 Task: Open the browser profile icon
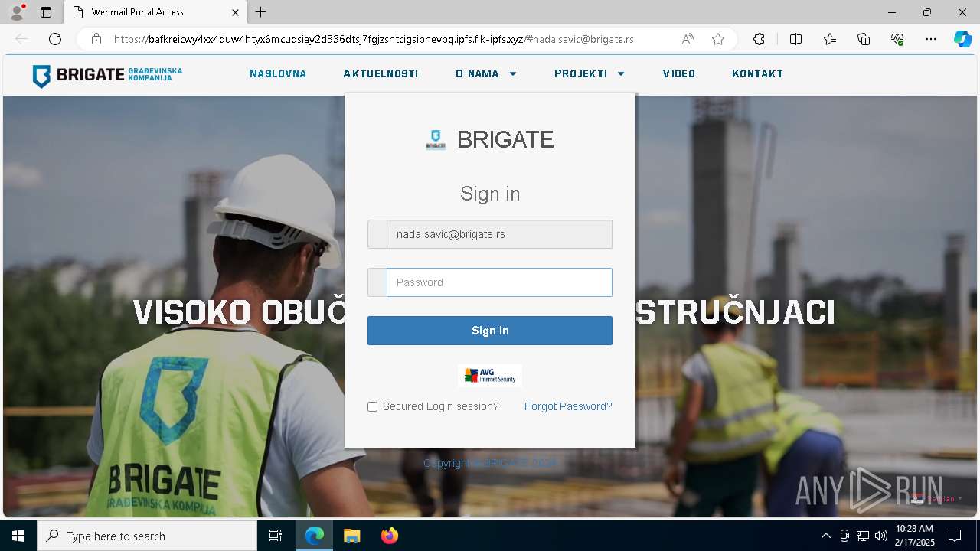(17, 12)
